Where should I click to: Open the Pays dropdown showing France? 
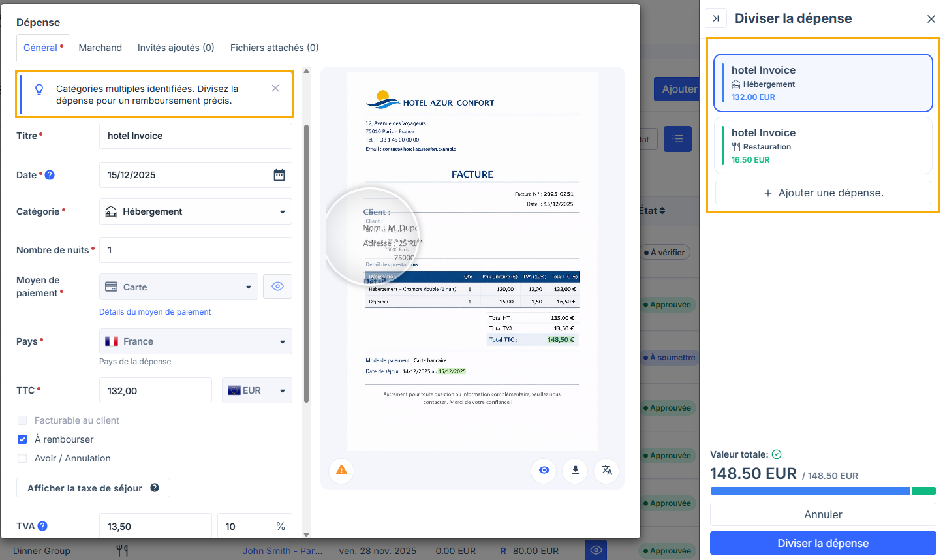pos(195,341)
